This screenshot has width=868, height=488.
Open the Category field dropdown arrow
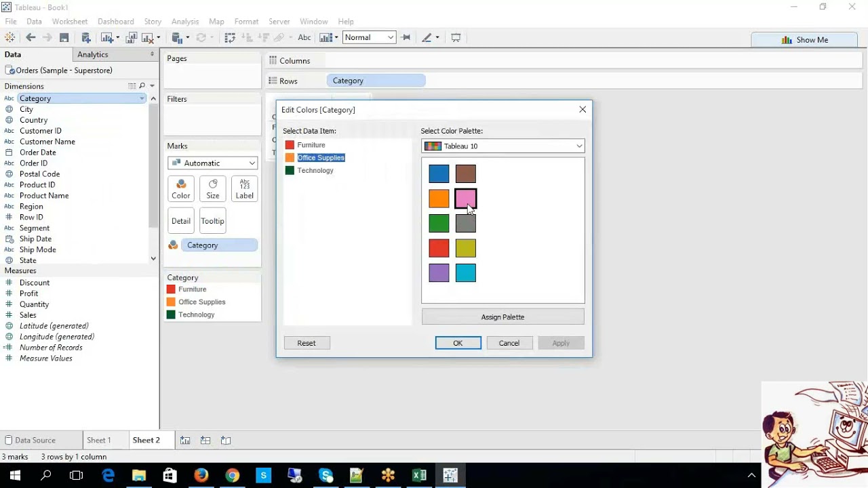[x=142, y=98]
